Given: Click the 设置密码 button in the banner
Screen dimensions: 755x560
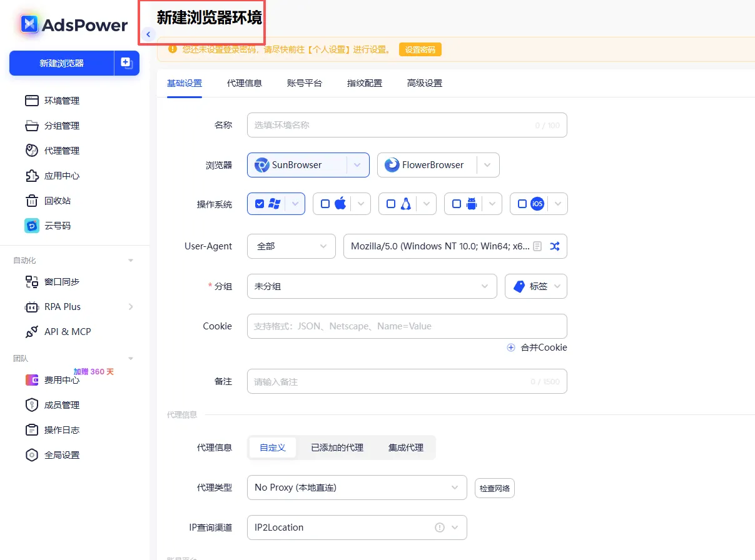Looking at the screenshot, I should coord(420,49).
